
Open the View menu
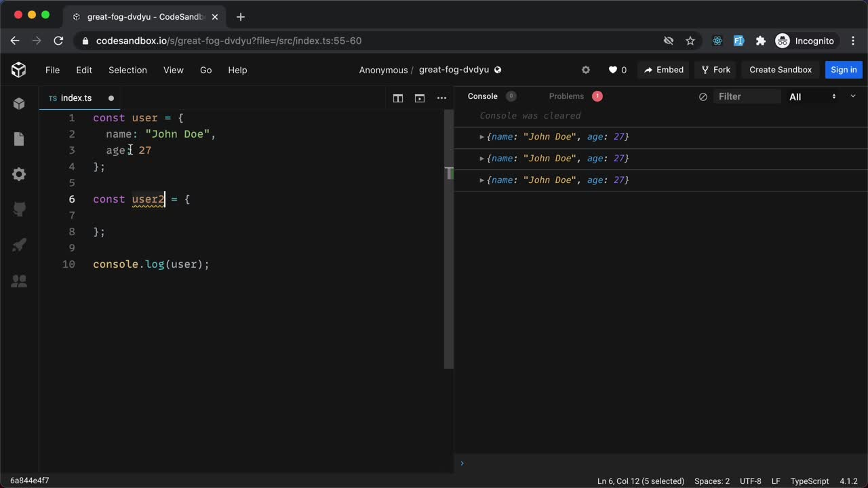pos(173,70)
